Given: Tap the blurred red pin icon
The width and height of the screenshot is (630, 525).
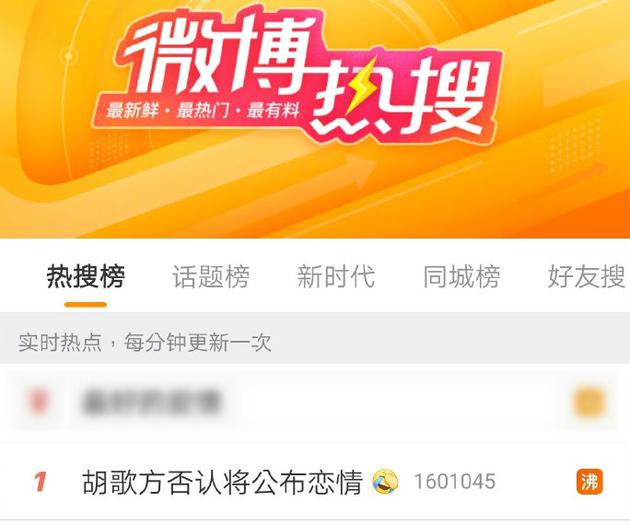Looking at the screenshot, I should pos(39,402).
